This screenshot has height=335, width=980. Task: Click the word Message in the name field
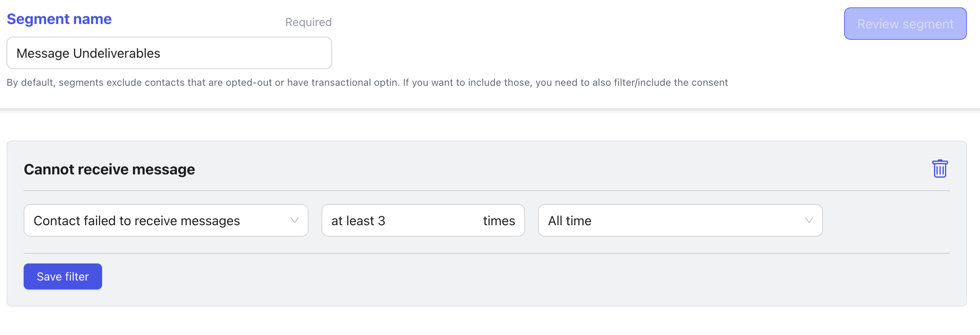coord(43,53)
